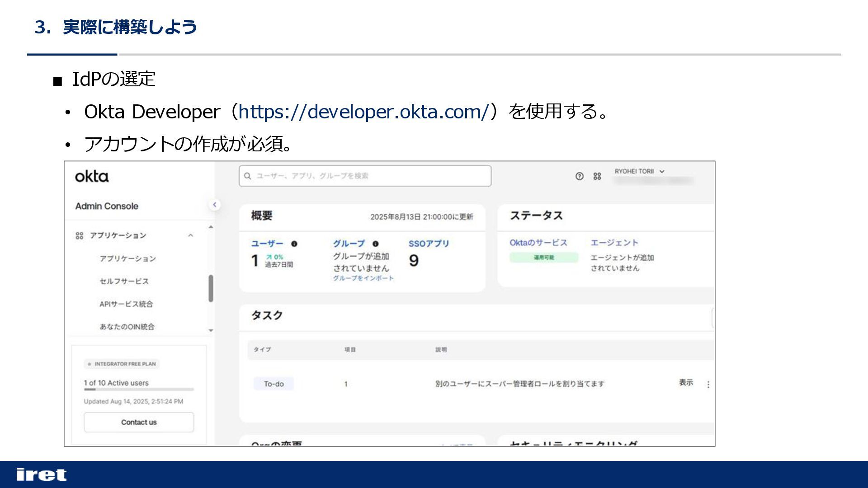The image size is (868, 488).
Task: Click the グループ info icon
Action: coord(376,244)
